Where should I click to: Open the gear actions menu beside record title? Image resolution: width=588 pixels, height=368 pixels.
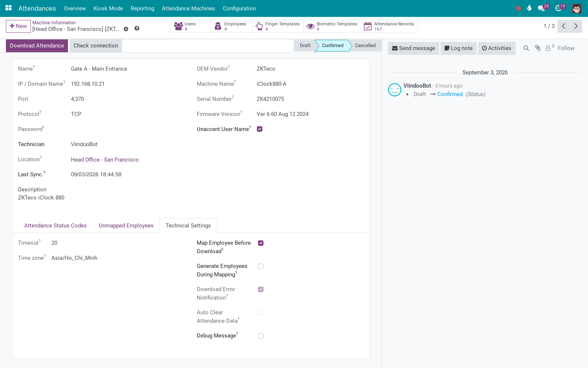click(126, 29)
